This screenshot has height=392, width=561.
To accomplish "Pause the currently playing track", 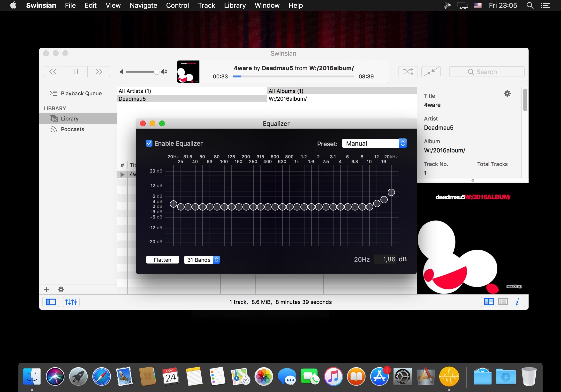I will tap(76, 72).
